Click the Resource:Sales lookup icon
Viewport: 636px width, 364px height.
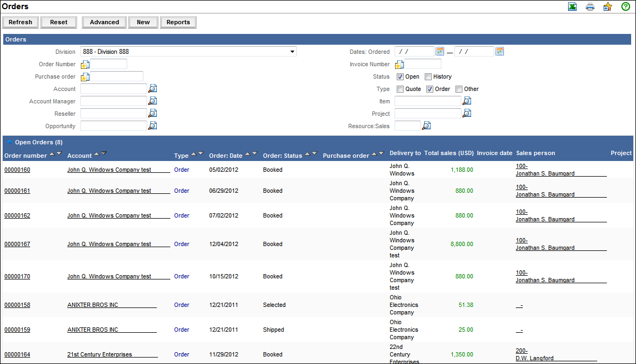(426, 126)
